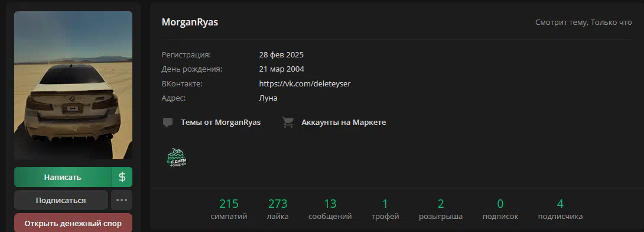Click the speech bubble topics icon

pos(167,123)
